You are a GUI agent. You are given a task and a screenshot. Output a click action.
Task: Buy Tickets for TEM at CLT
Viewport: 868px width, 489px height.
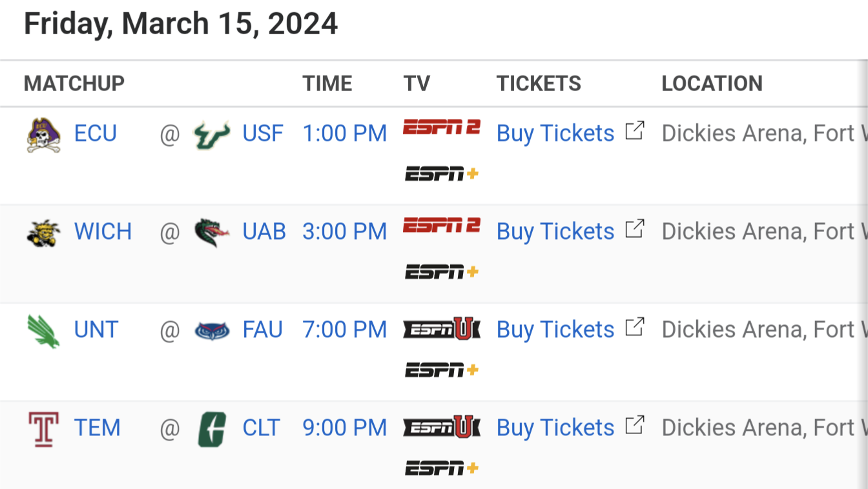click(555, 428)
